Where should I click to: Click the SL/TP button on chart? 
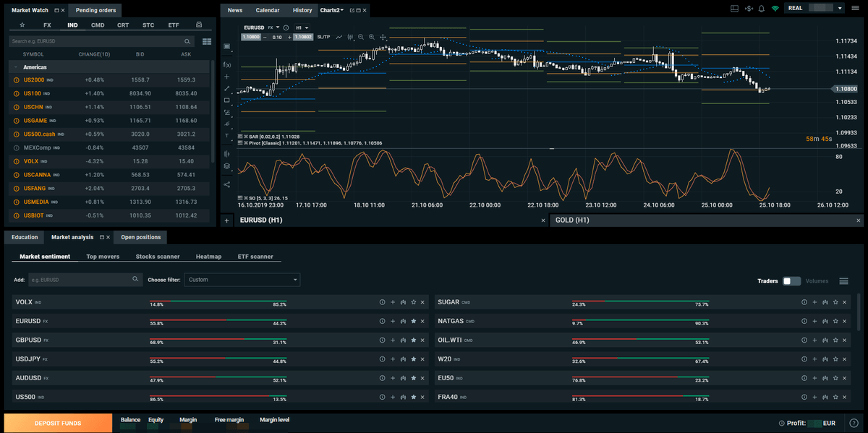[323, 37]
